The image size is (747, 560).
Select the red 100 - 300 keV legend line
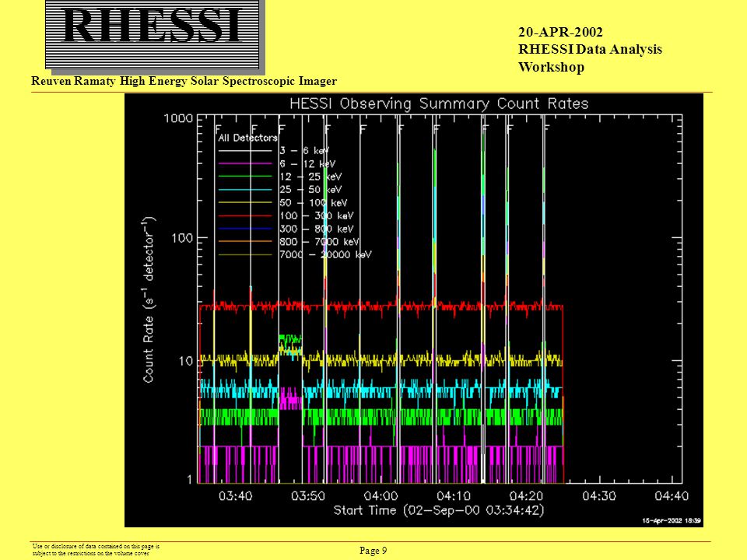click(245, 215)
